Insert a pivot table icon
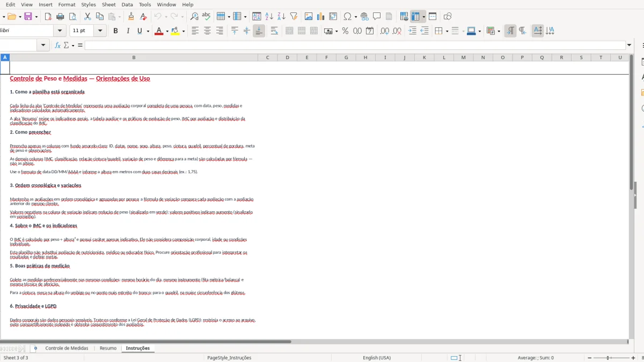Viewport: 644px width, 362px height. click(x=333, y=17)
